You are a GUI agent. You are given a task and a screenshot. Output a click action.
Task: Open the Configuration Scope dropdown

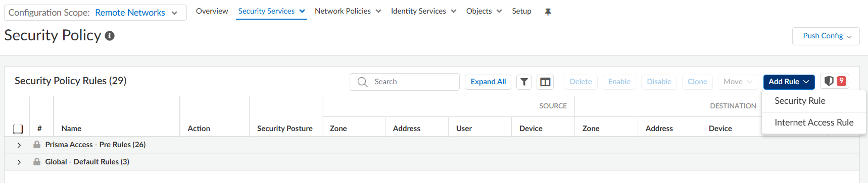(95, 13)
